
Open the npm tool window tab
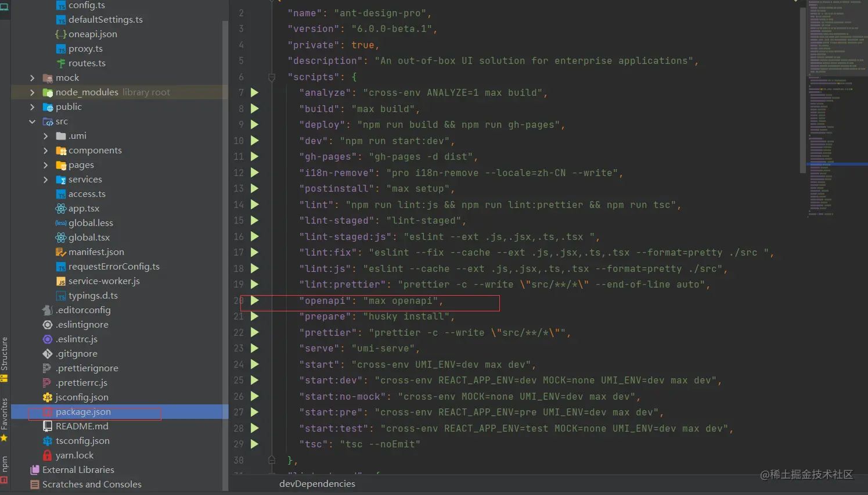(4, 470)
